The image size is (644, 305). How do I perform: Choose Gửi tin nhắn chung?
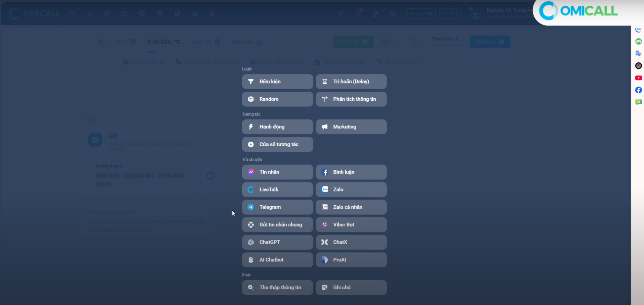point(277,225)
